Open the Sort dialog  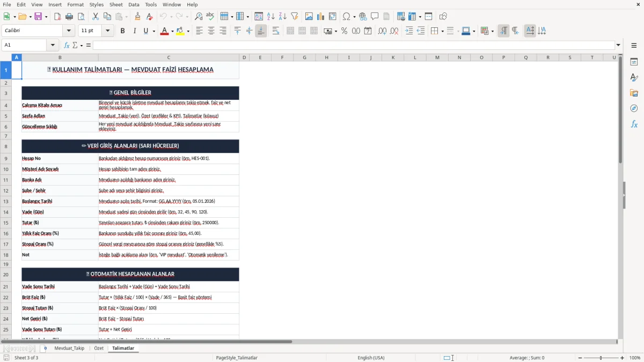tap(259, 17)
